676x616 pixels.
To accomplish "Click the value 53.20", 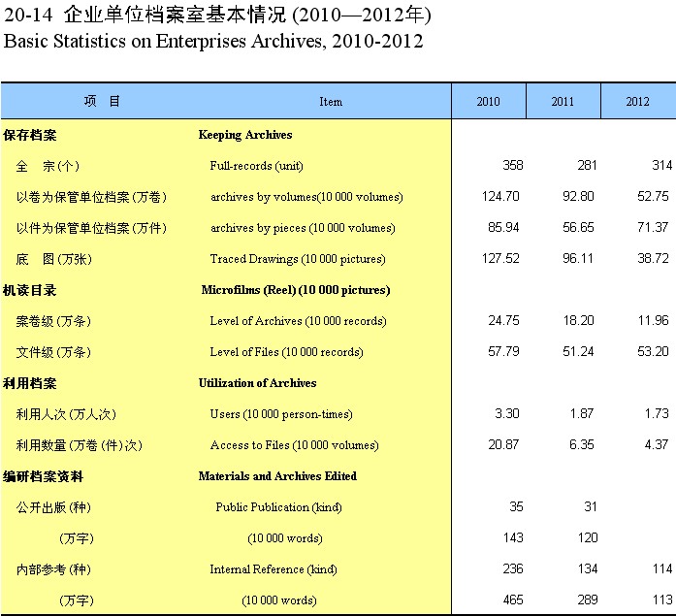I will (x=653, y=351).
